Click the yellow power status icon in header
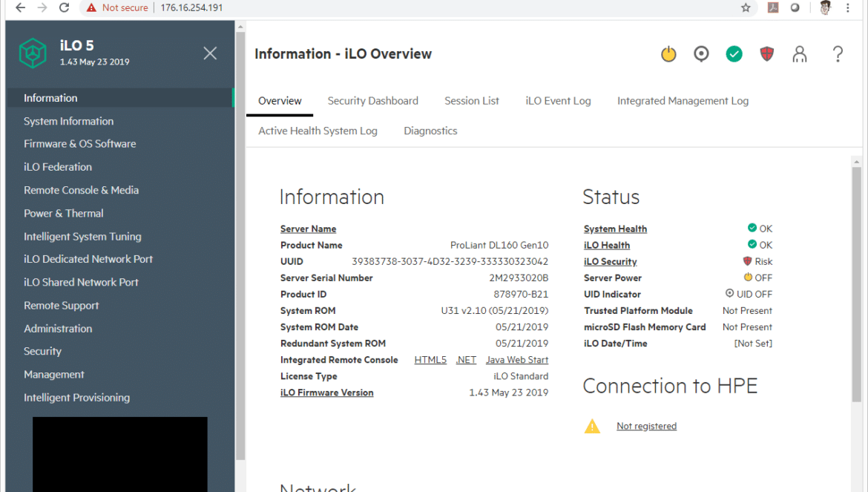This screenshot has height=492, width=868. pos(668,53)
